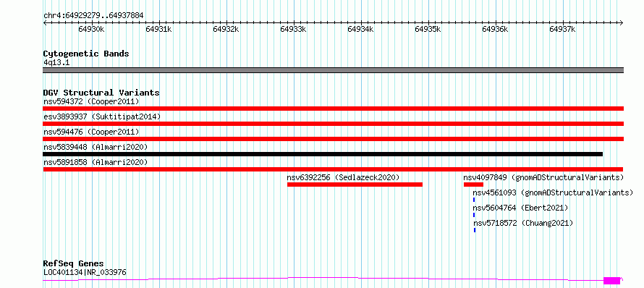Open the nsv5839448 (Almarri2020) label
The image size is (644, 288).
(x=96, y=147)
